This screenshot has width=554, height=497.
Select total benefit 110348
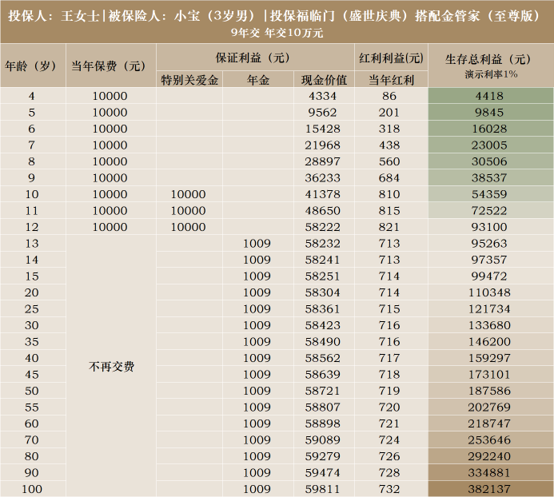click(x=489, y=293)
